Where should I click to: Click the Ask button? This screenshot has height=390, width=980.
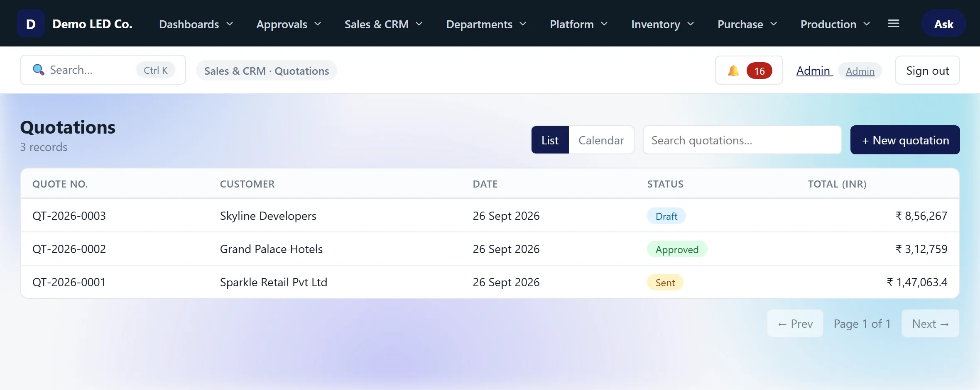943,24
